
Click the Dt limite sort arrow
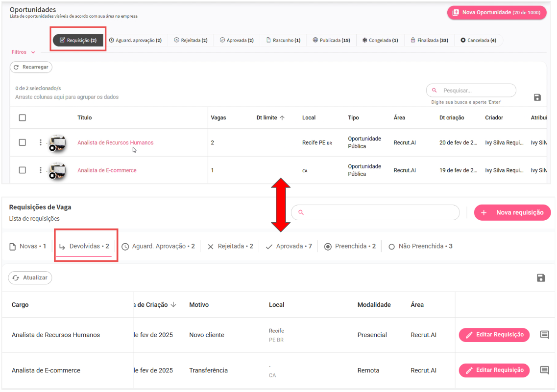pyautogui.click(x=282, y=118)
